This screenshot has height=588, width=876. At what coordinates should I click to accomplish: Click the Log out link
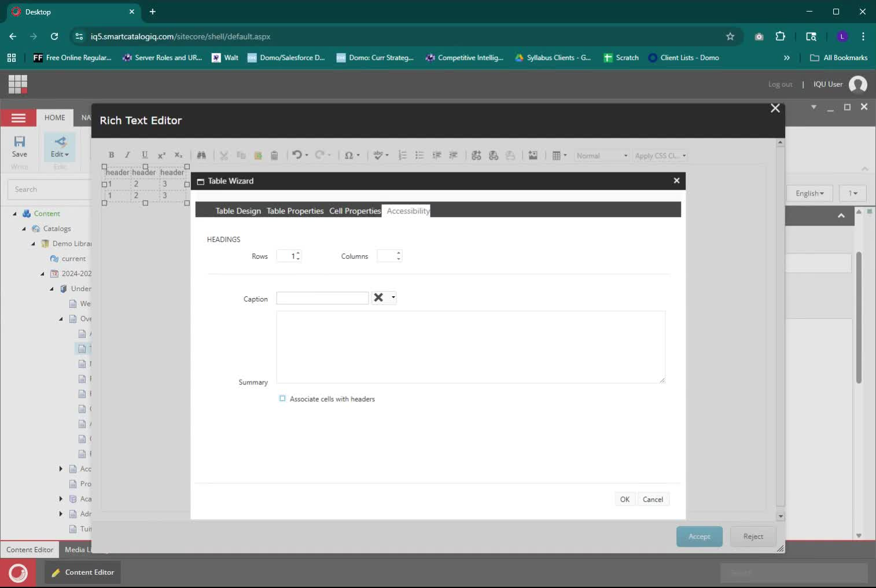(x=780, y=84)
